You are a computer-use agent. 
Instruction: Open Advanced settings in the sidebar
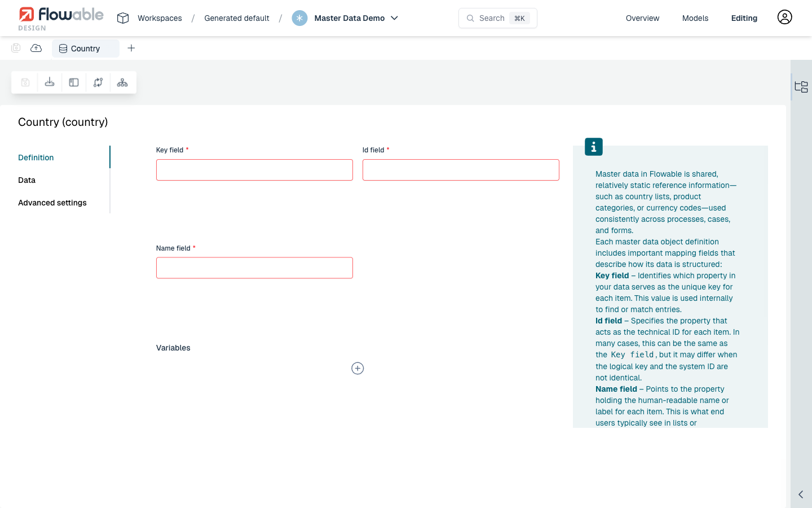(52, 203)
